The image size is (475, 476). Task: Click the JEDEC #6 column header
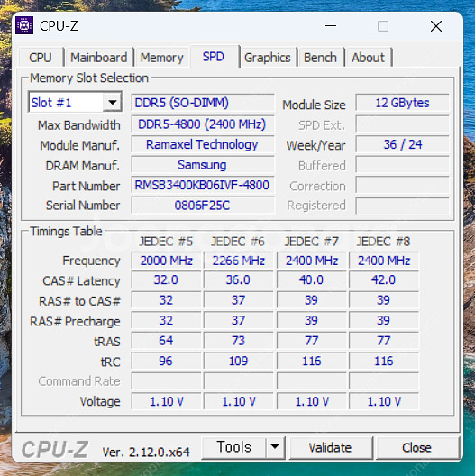tap(238, 242)
